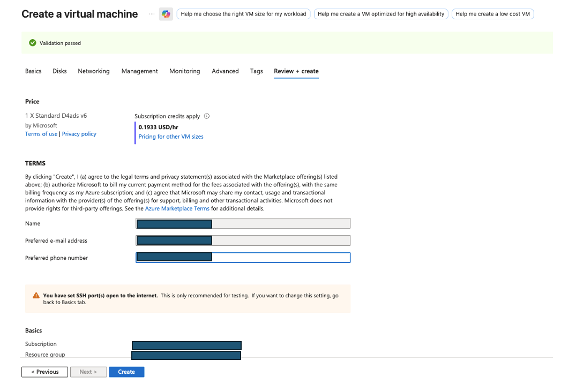This screenshot has height=392, width=576.
Task: Click Help me create a high availability VM
Action: 381,14
